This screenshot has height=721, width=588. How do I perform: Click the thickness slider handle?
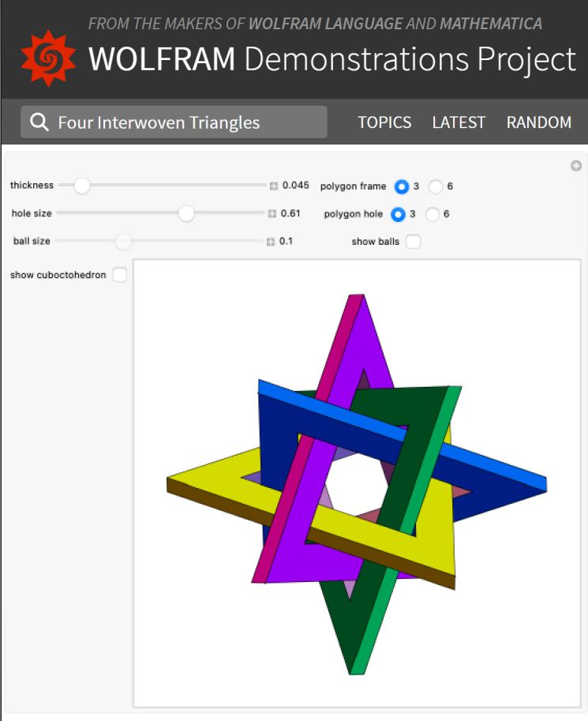pos(82,186)
